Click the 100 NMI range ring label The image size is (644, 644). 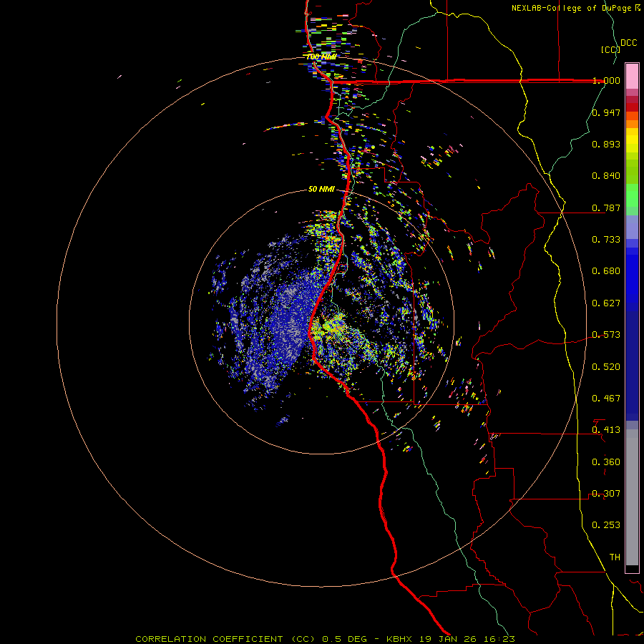pos(321,57)
